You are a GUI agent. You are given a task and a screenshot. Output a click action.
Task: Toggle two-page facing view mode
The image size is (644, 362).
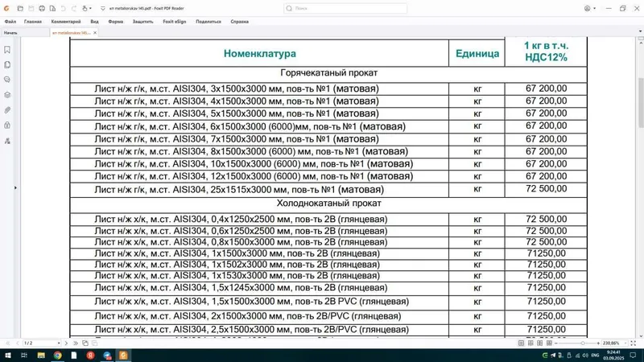tap(539, 343)
